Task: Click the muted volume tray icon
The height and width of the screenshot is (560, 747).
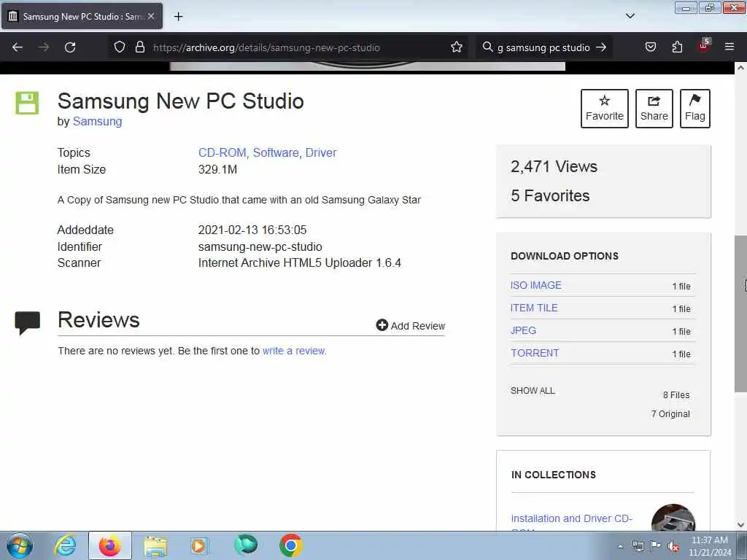Action: point(673,546)
